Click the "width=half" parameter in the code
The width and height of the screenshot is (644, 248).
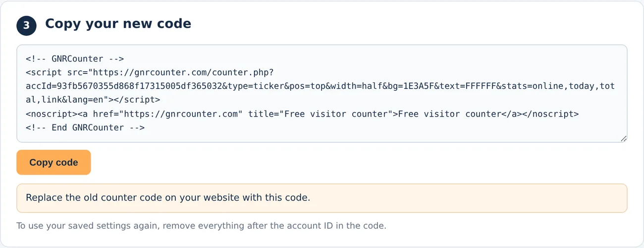pyautogui.click(x=358, y=86)
